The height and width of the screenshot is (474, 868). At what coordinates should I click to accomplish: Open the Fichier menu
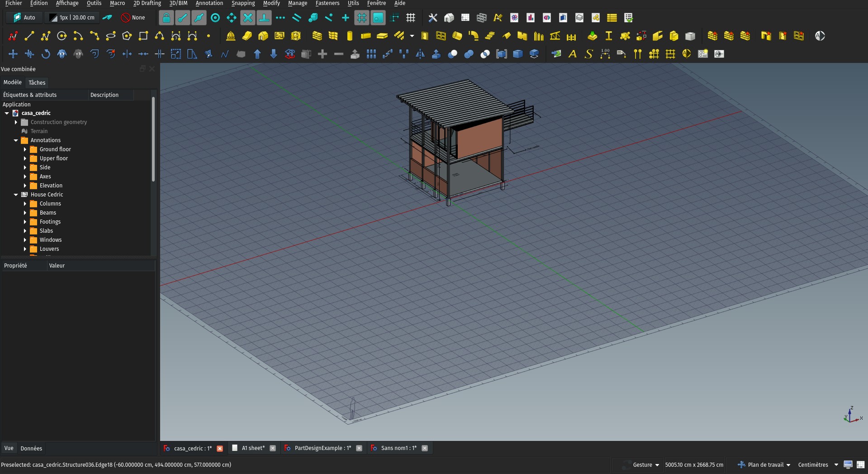click(14, 3)
